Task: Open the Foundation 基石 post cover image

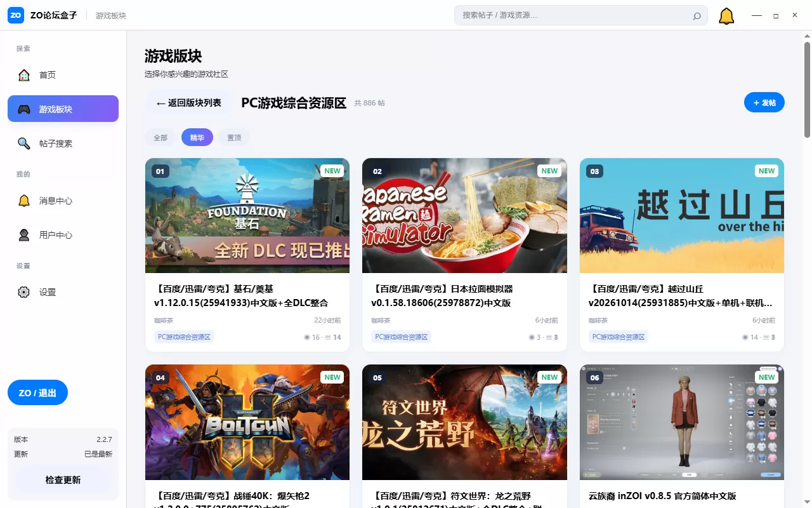Action: (247, 216)
